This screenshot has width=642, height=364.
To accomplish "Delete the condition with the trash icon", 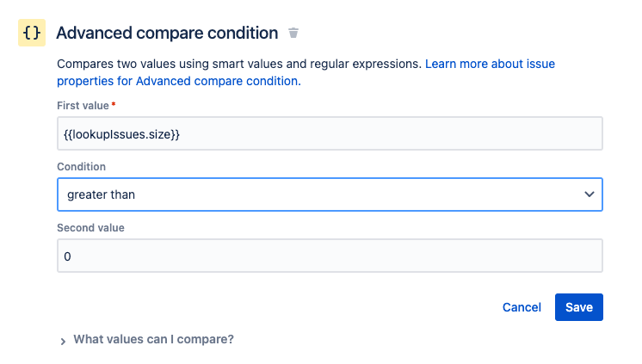I will 293,34.
